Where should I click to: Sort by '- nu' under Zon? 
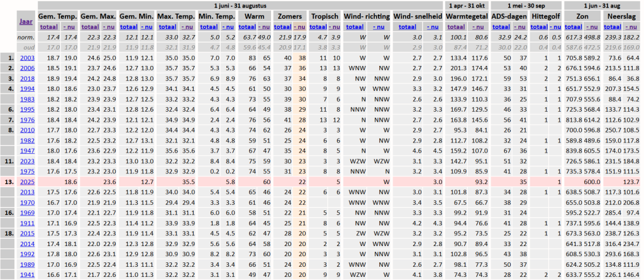592,27
